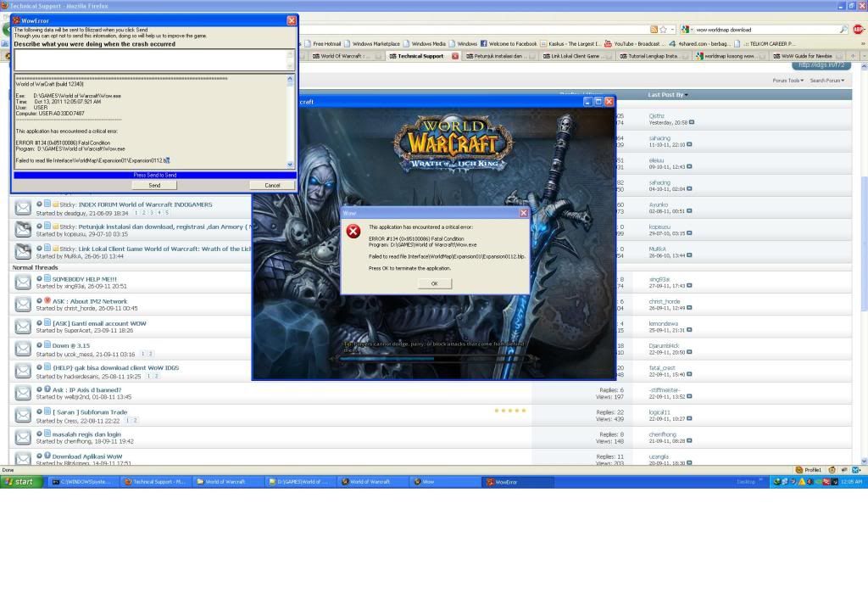Click the Last Post By sort column header
Image resolution: width=868 pixels, height=593 pixels.
click(x=668, y=95)
